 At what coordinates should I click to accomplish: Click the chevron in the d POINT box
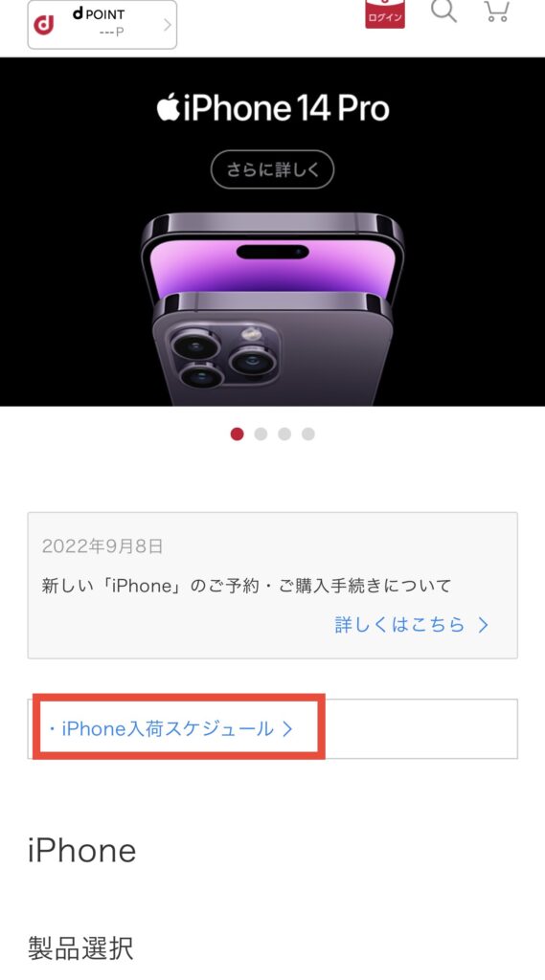(x=167, y=25)
